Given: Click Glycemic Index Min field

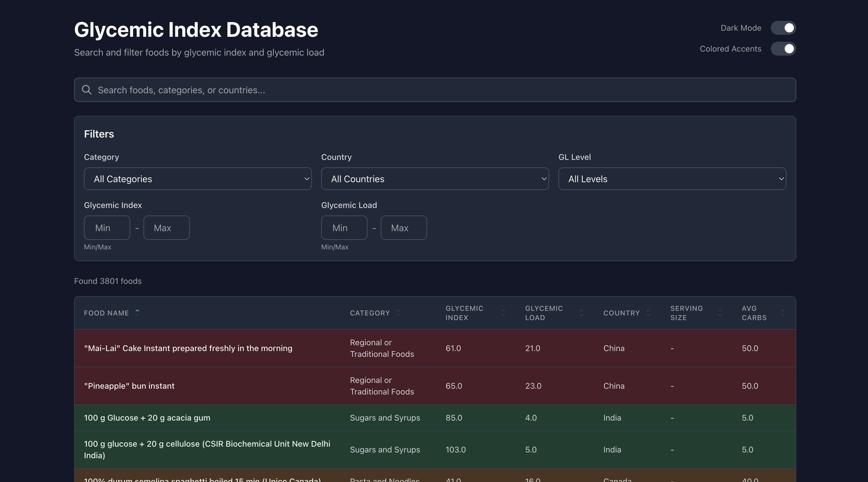Looking at the screenshot, I should (107, 228).
